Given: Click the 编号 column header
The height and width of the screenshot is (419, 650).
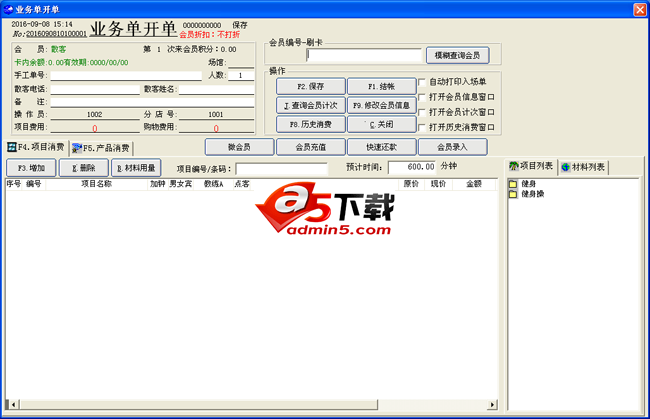Looking at the screenshot, I should pos(34,184).
